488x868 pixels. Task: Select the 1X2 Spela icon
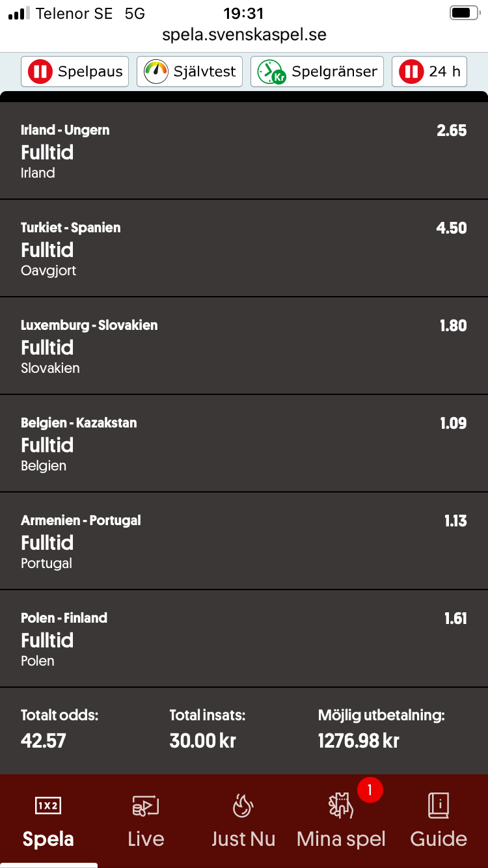48,806
